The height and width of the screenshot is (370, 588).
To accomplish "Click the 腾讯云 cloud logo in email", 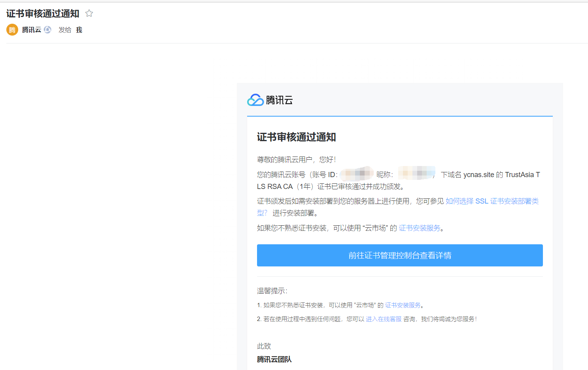I will click(270, 100).
